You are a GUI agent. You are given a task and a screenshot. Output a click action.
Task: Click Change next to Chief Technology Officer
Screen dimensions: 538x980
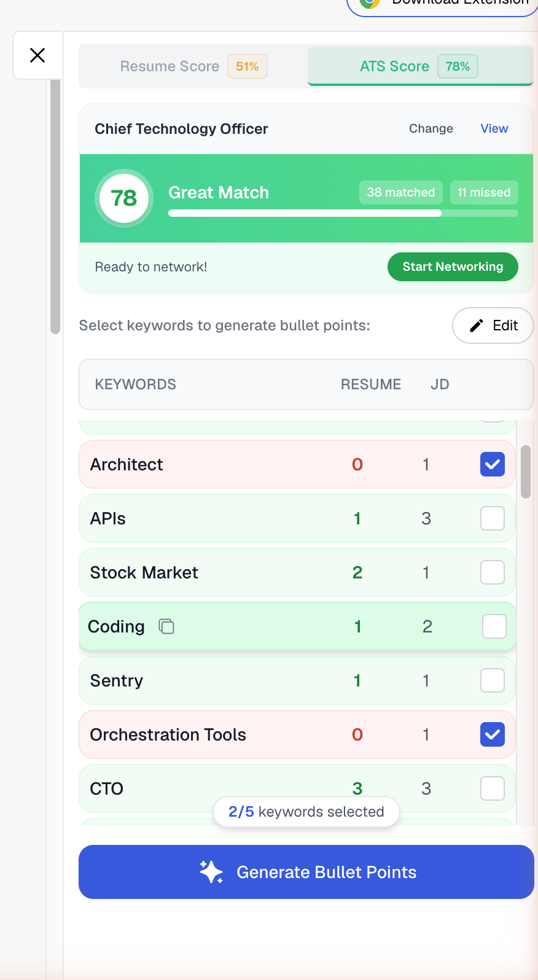click(431, 128)
